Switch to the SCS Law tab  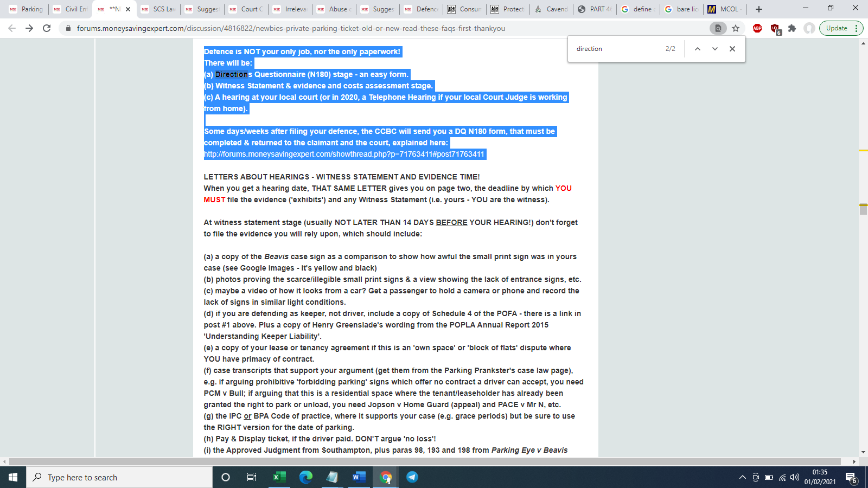pyautogui.click(x=158, y=9)
